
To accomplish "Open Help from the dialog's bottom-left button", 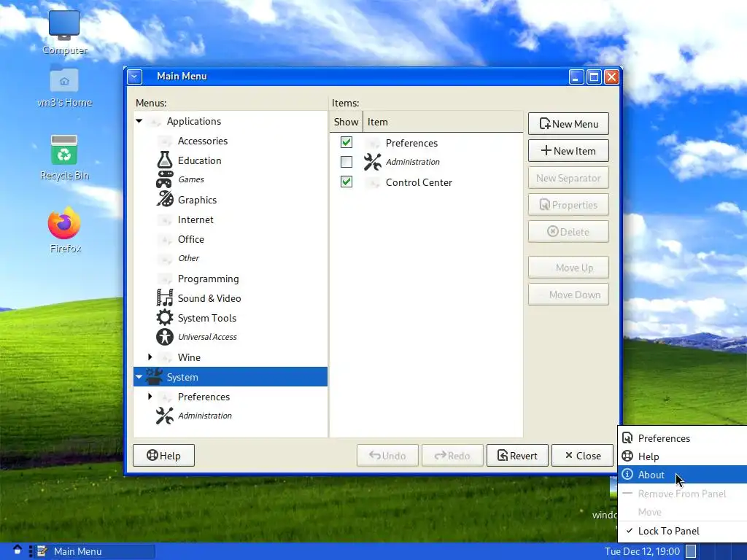I will click(163, 456).
